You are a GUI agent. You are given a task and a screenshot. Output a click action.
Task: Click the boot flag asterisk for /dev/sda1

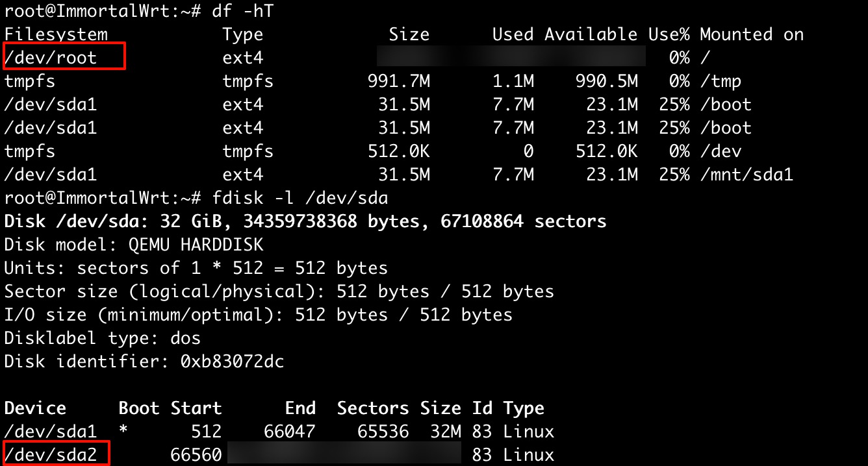point(124,433)
